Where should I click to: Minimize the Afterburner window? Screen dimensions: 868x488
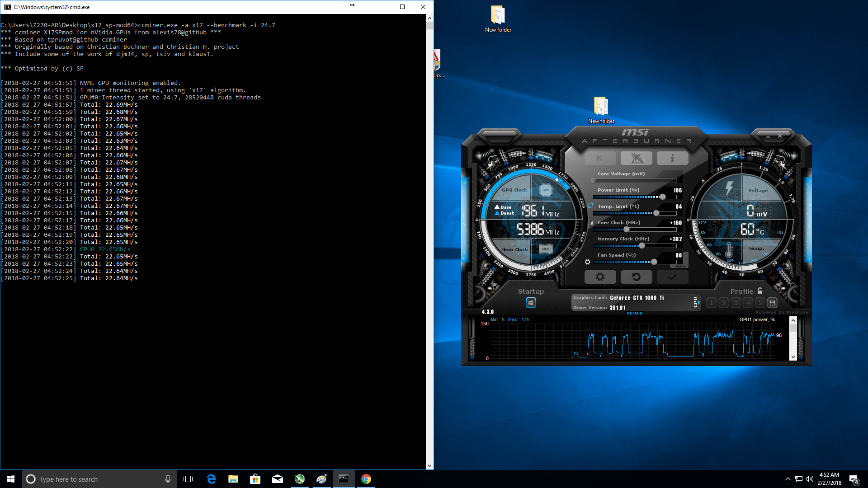[x=768, y=136]
